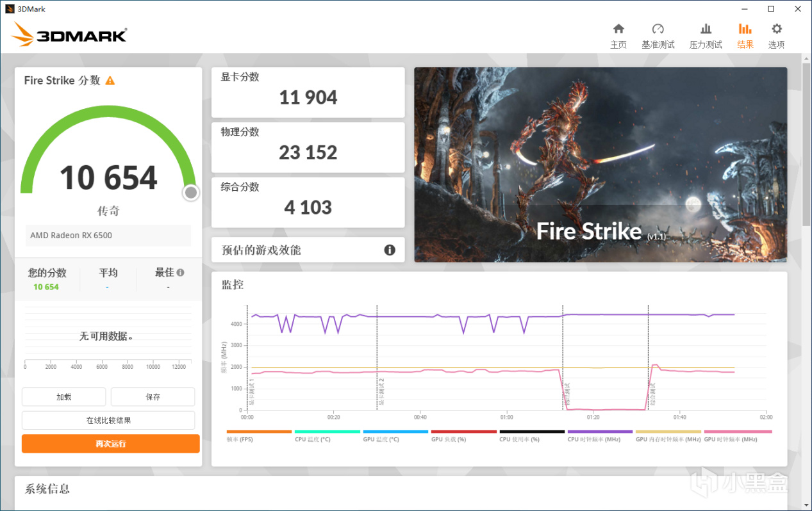Screen dimensions: 812x511
Task: Expand the 预估的游戏效能 panel
Action: click(x=308, y=250)
